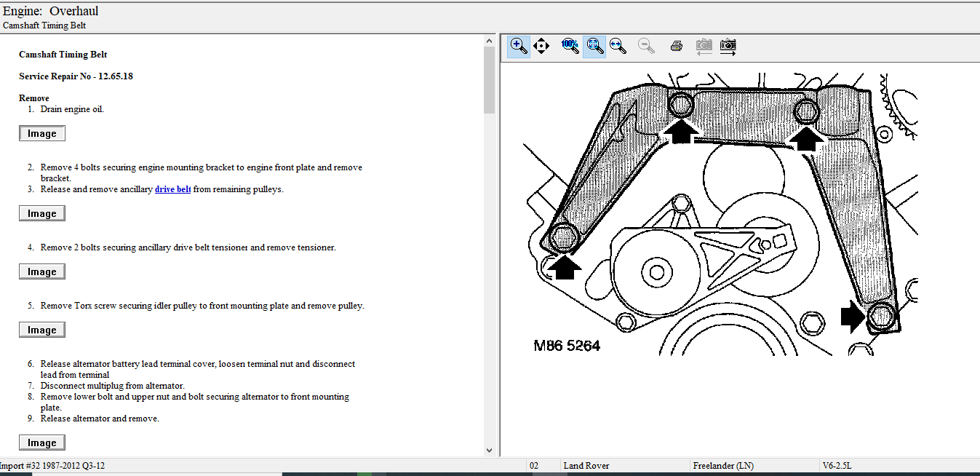Screen dimensions: 980x476
Task: Select the zoom in magnifier tool
Action: (519, 46)
